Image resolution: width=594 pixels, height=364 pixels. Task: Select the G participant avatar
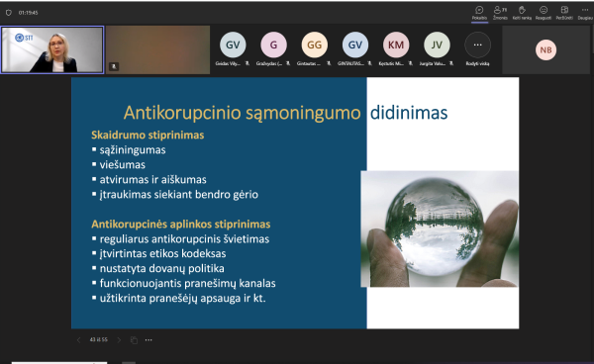click(x=273, y=45)
